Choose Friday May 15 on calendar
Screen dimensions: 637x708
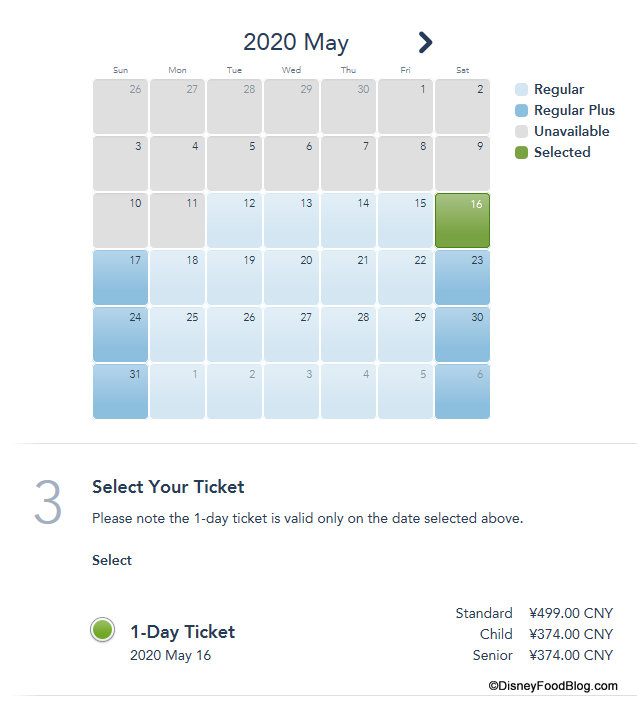tap(406, 220)
